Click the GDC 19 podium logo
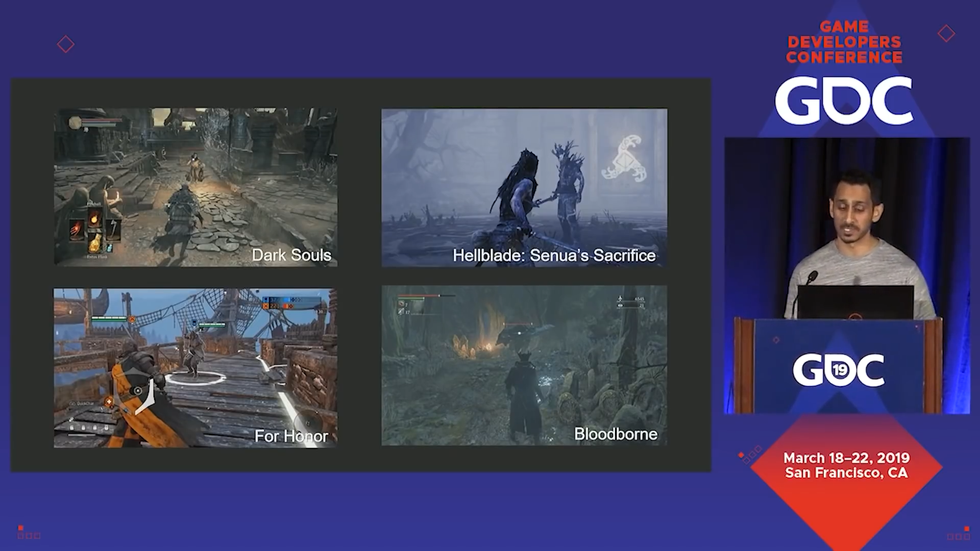 coord(838,370)
